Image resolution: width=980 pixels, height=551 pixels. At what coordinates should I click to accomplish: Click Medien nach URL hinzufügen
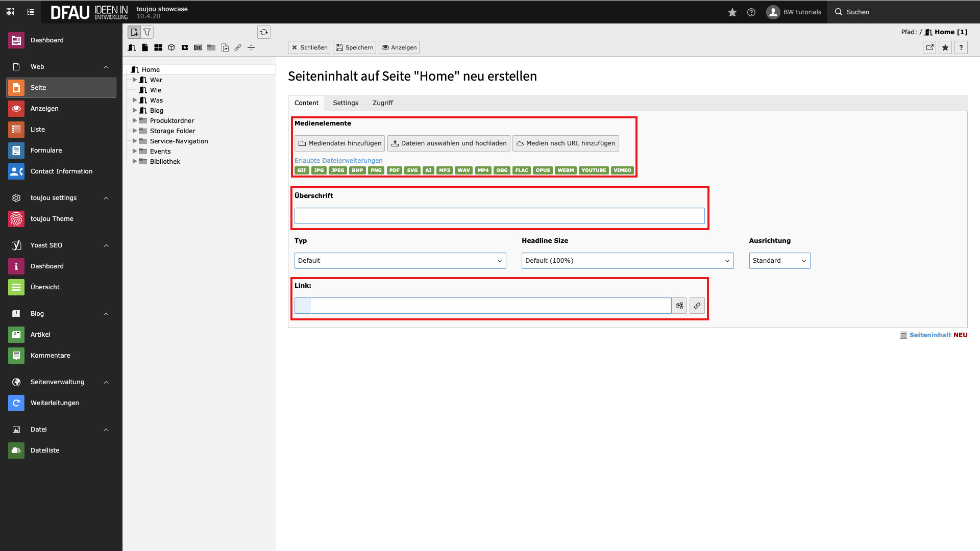(x=566, y=143)
